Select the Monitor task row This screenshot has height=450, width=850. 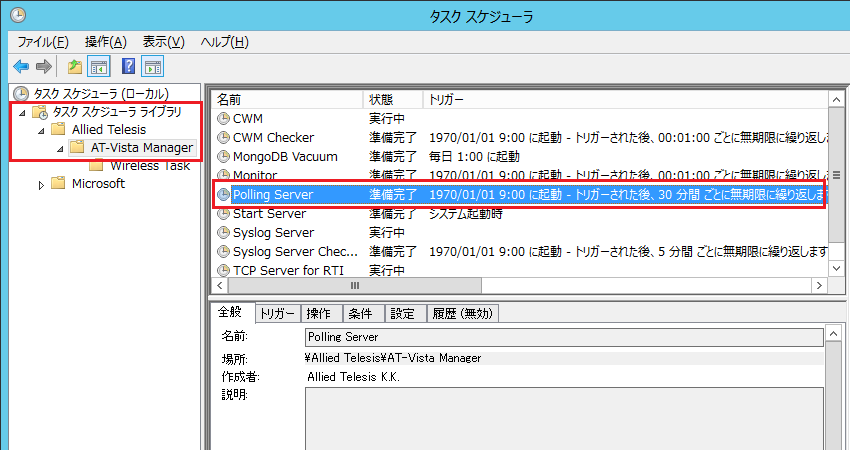pos(520,175)
